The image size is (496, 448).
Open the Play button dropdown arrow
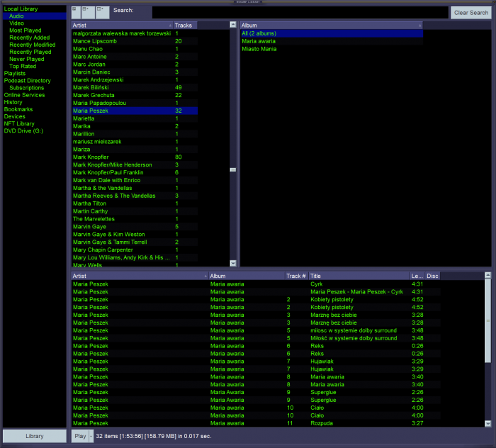(91, 436)
